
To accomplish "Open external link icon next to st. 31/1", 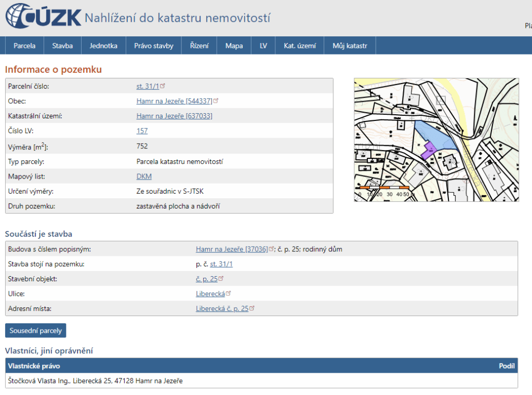I will click(x=163, y=86).
